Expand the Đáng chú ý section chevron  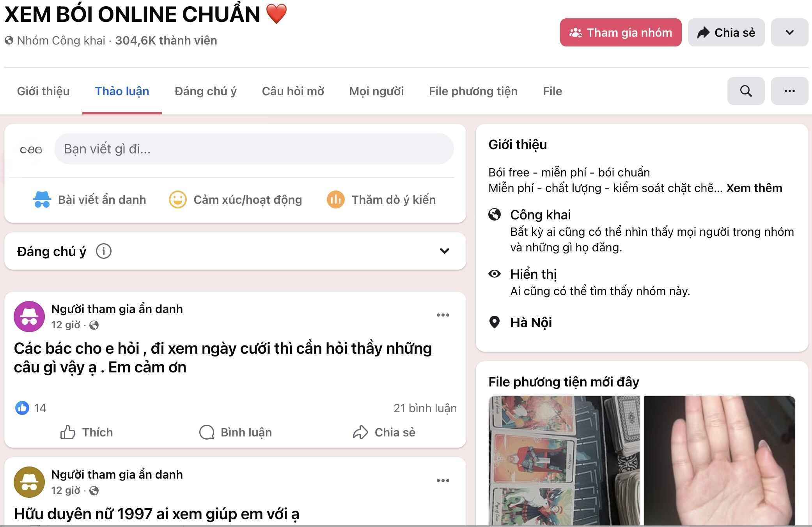click(445, 251)
